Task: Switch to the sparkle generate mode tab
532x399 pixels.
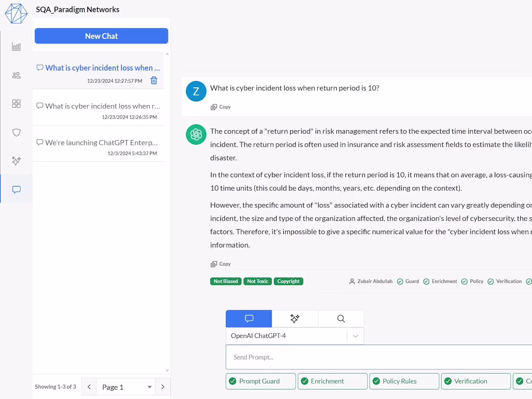Action: [x=295, y=318]
